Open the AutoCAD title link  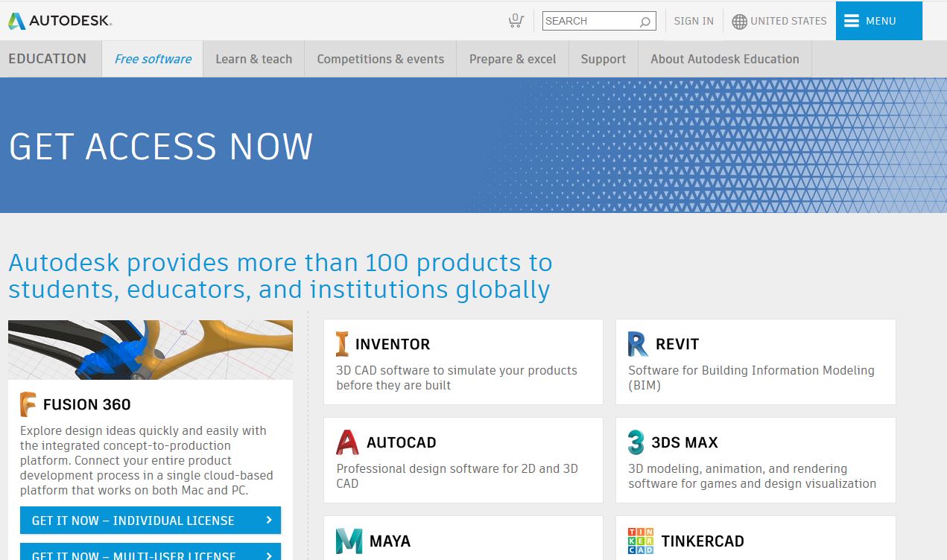coord(401,442)
